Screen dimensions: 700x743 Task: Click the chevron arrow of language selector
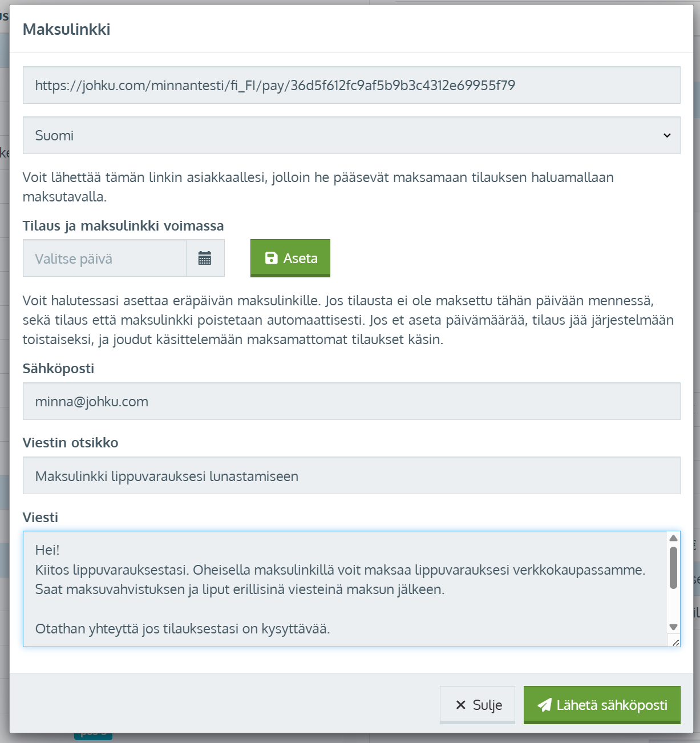click(x=667, y=135)
